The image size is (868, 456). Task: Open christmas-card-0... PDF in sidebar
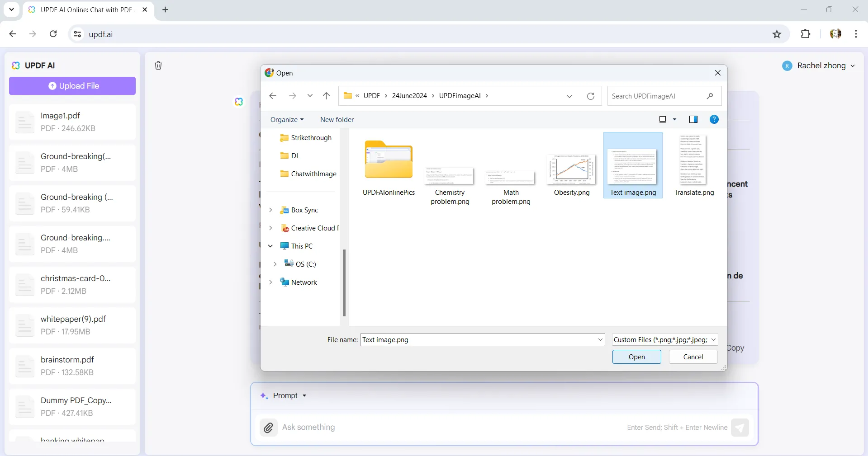pos(72,285)
